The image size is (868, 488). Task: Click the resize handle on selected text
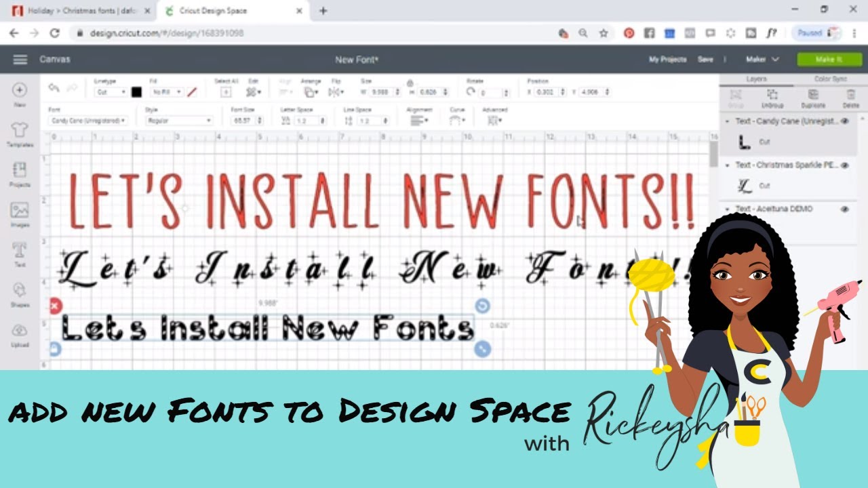482,349
